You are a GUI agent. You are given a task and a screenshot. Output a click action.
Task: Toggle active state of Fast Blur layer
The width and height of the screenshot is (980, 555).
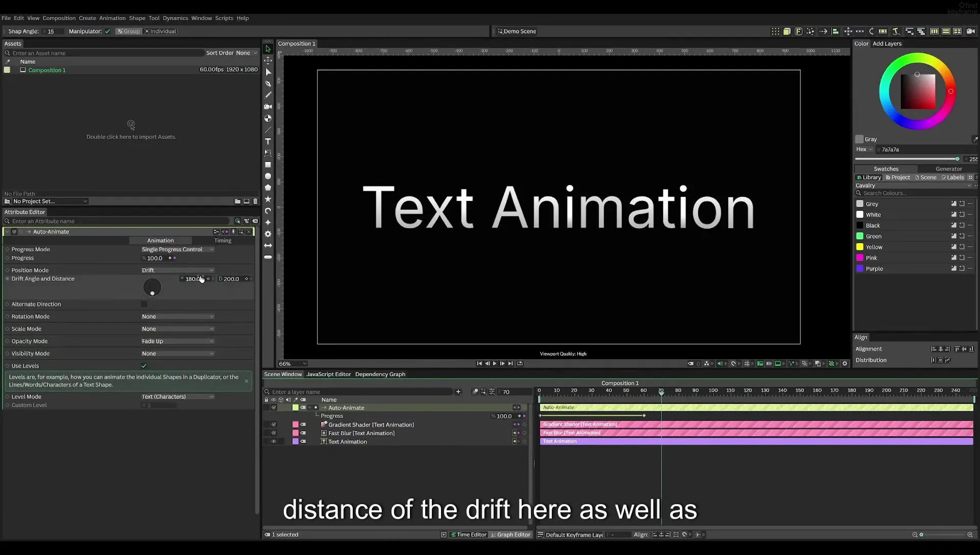coord(274,433)
